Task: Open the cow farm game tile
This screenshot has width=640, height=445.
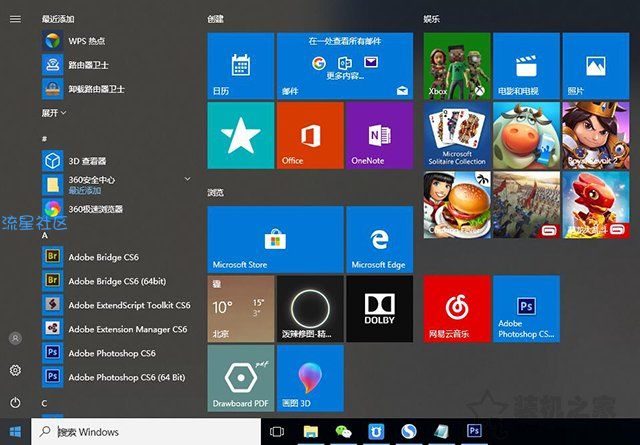Action: pos(527,135)
